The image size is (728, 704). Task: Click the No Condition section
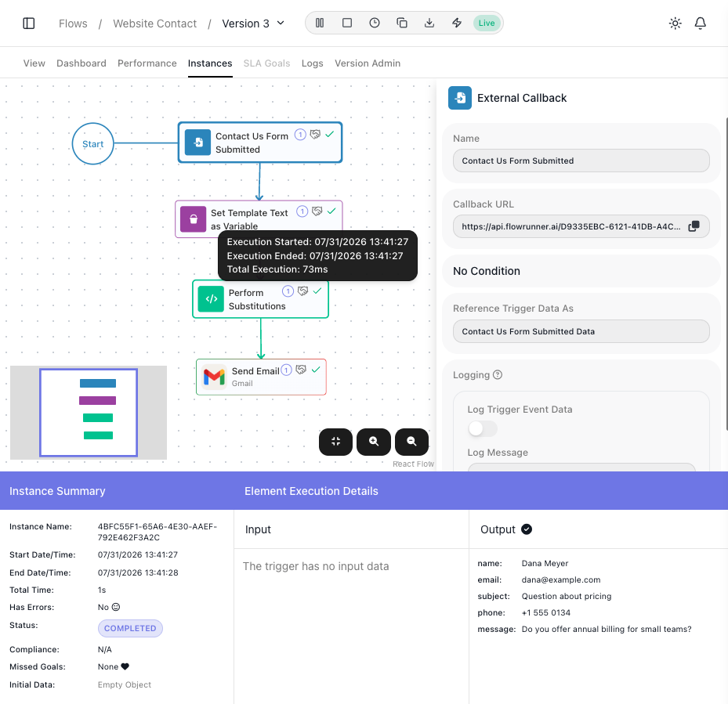click(x=581, y=271)
